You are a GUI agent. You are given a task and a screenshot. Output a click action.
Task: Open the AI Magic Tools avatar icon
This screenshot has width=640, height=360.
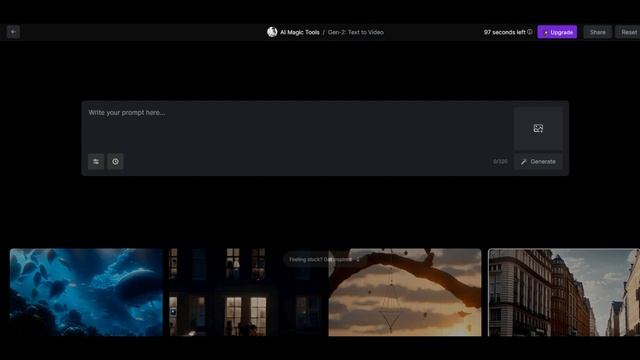272,32
